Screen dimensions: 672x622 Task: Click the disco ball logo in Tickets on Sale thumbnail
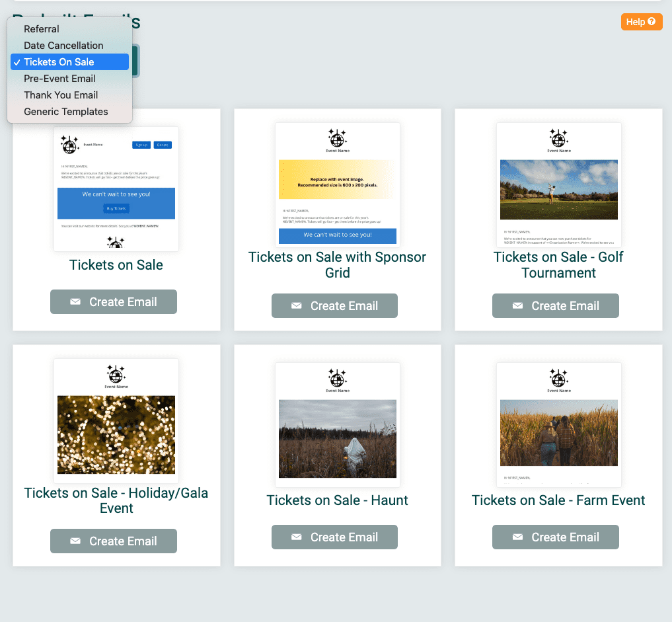click(70, 144)
